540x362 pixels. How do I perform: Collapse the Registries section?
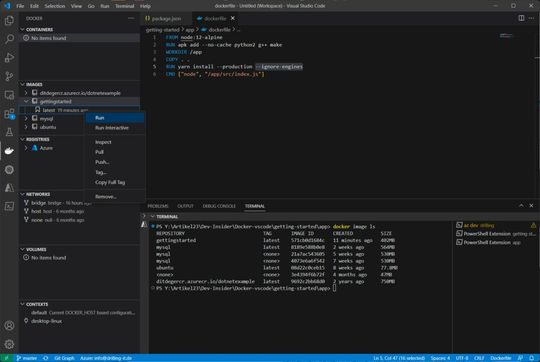[23, 139]
